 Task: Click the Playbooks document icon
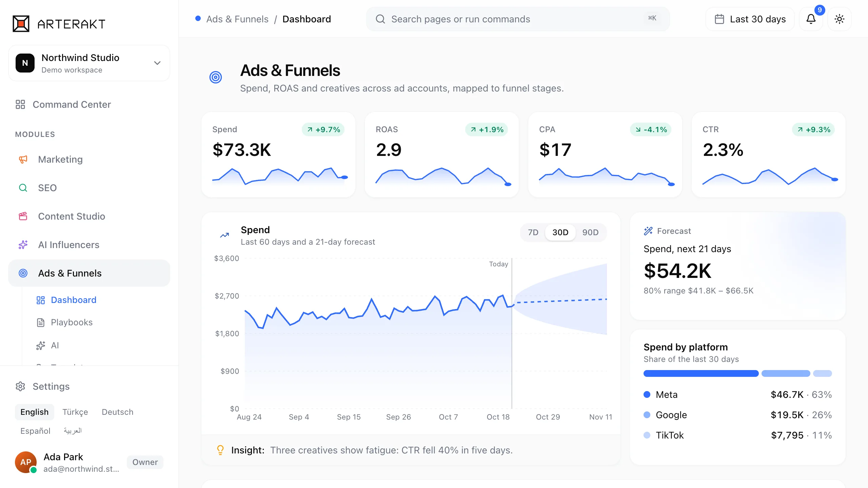click(41, 323)
